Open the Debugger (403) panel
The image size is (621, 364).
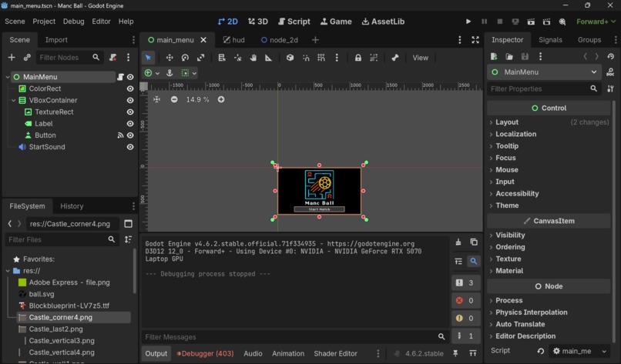[x=205, y=353]
